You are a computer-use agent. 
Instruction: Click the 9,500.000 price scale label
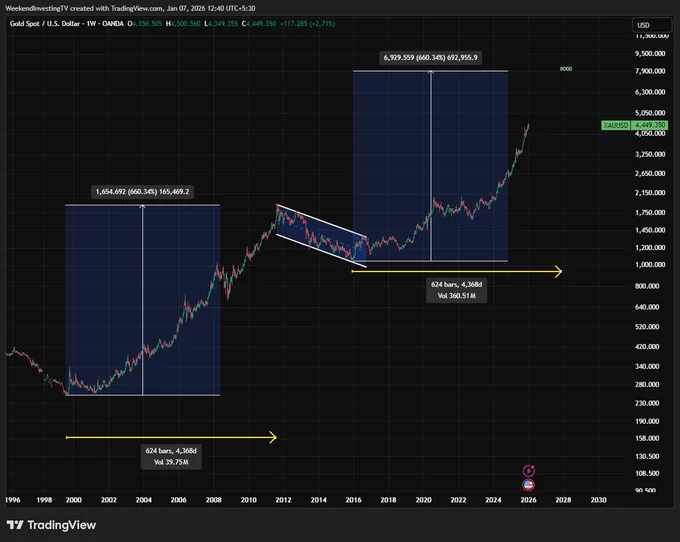(x=650, y=54)
